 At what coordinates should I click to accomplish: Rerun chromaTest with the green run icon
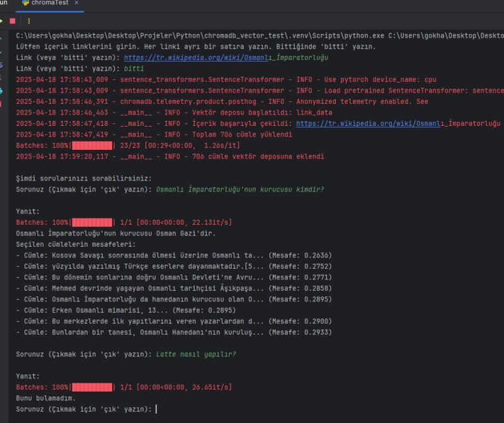click(2, 21)
